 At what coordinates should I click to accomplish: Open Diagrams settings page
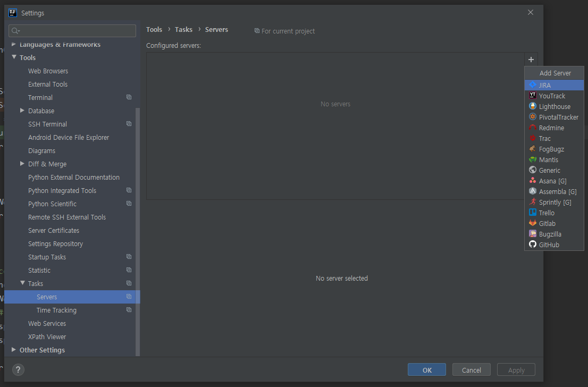coord(41,150)
